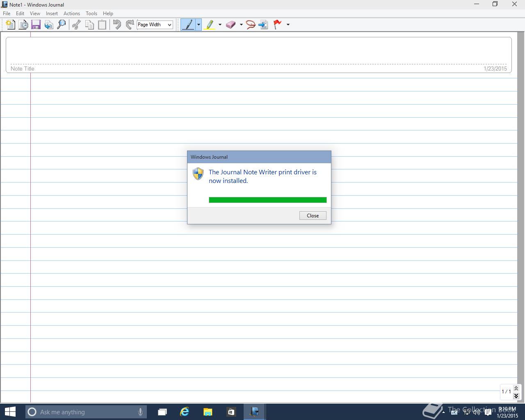This screenshot has height=420, width=525.
Task: Launch Internet Explorer from taskbar
Action: tap(185, 412)
